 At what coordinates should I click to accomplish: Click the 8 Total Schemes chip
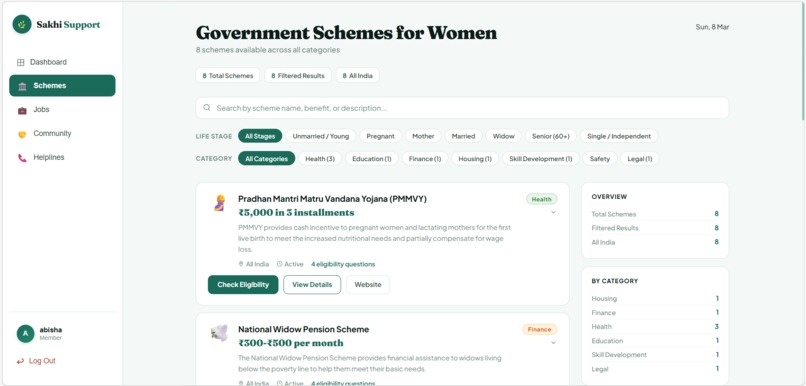pos(228,76)
